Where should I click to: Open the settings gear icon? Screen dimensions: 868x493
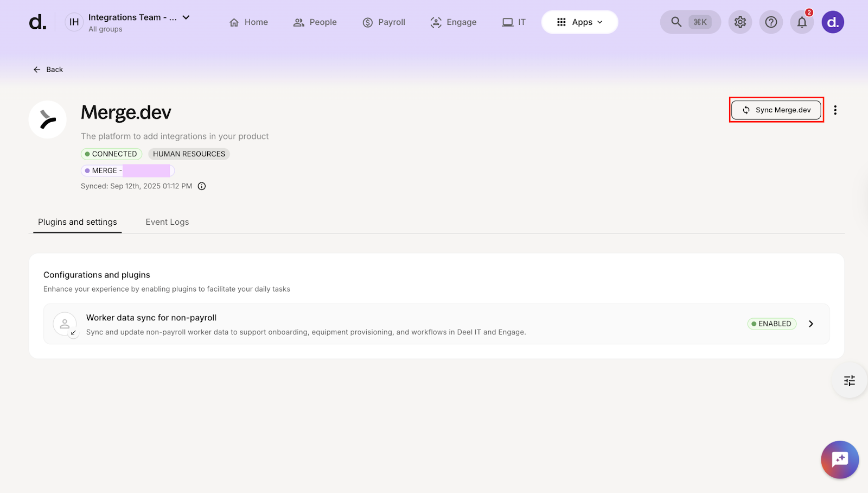pyautogui.click(x=740, y=22)
